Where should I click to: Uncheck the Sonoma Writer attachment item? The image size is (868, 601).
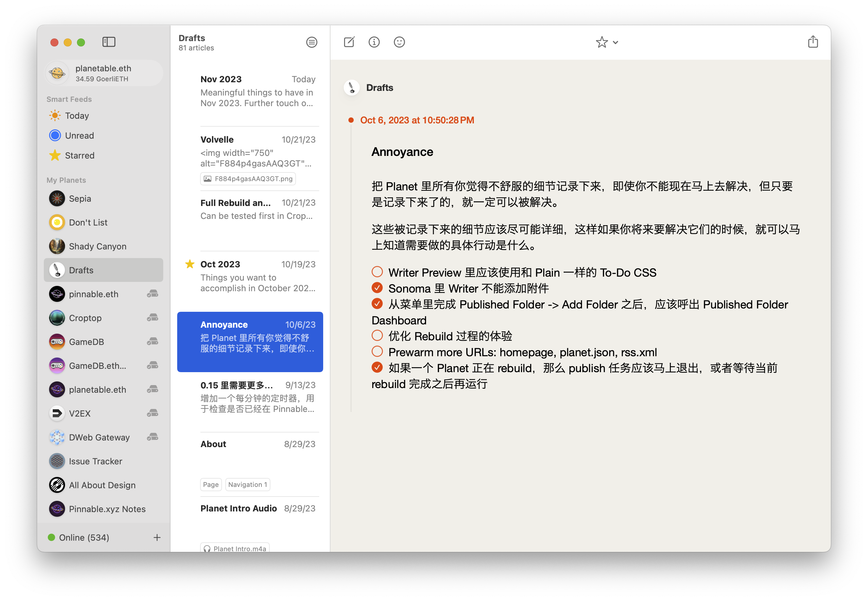(377, 288)
